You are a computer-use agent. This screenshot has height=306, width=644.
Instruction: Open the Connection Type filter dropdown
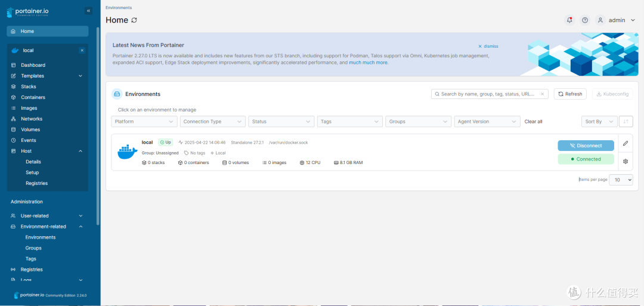[213, 122]
